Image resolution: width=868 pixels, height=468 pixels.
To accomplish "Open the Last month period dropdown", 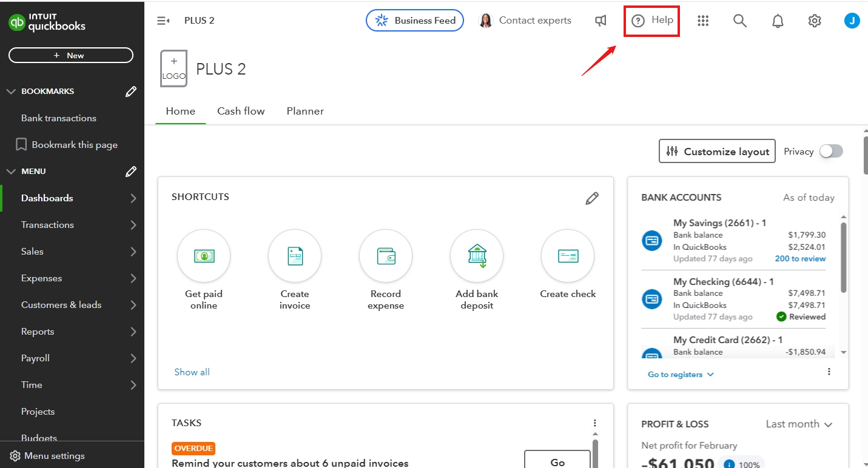I will pos(799,424).
